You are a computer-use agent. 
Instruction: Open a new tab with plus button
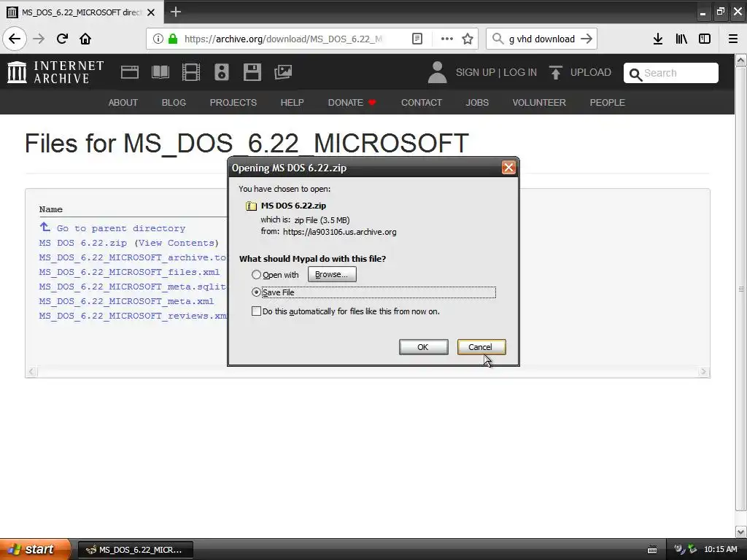175,12
